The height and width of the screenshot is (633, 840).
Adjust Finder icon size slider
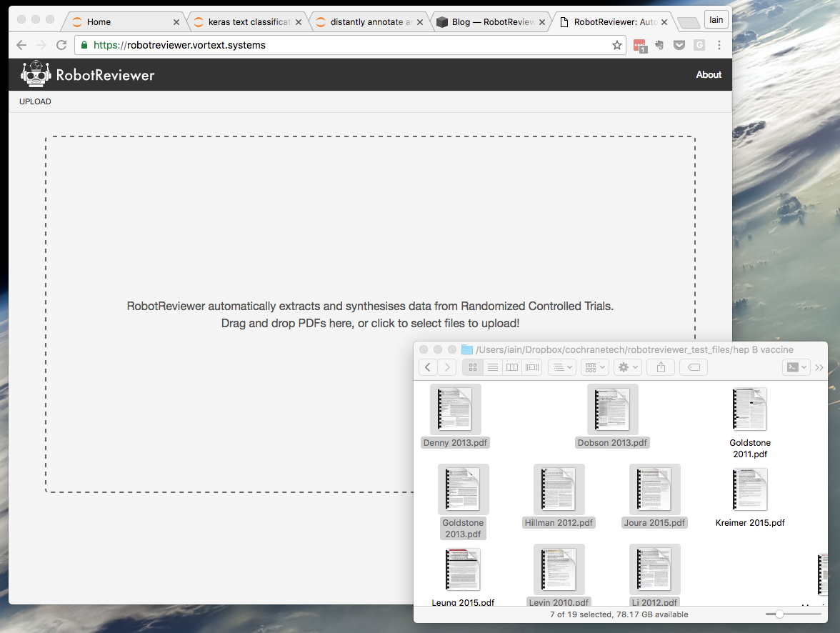[x=779, y=614]
